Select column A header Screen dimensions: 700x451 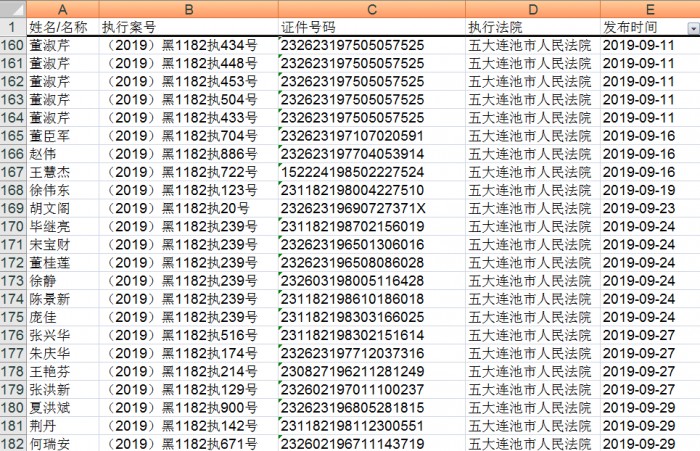click(x=62, y=9)
